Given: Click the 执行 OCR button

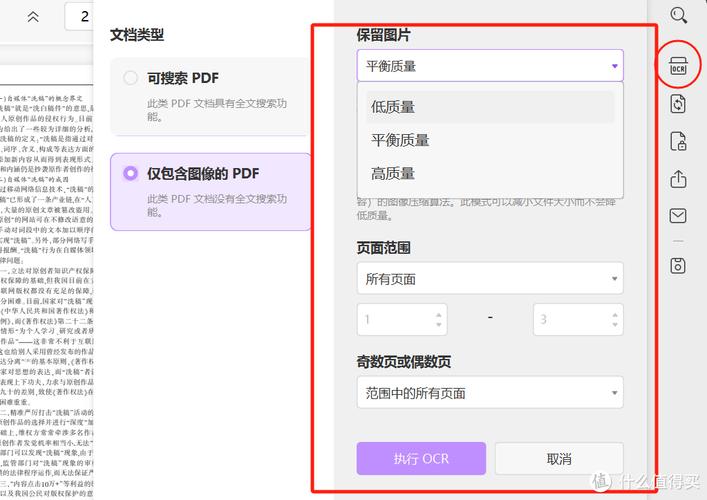Looking at the screenshot, I should pos(421,459).
